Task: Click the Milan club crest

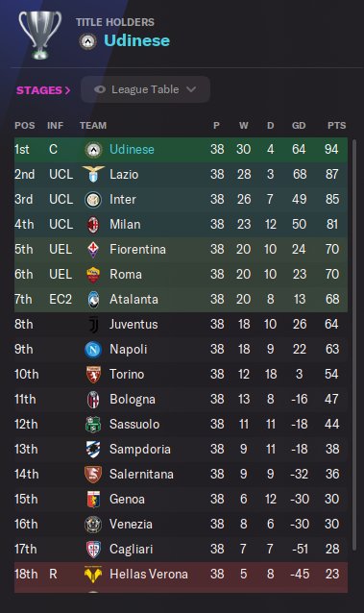Action: pyautogui.click(x=93, y=225)
